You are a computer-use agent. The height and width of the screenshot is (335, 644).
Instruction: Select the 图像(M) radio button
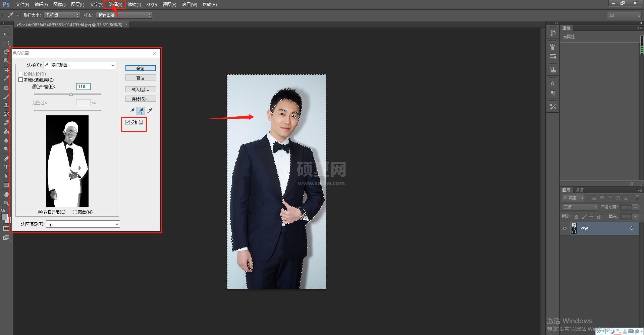(75, 212)
